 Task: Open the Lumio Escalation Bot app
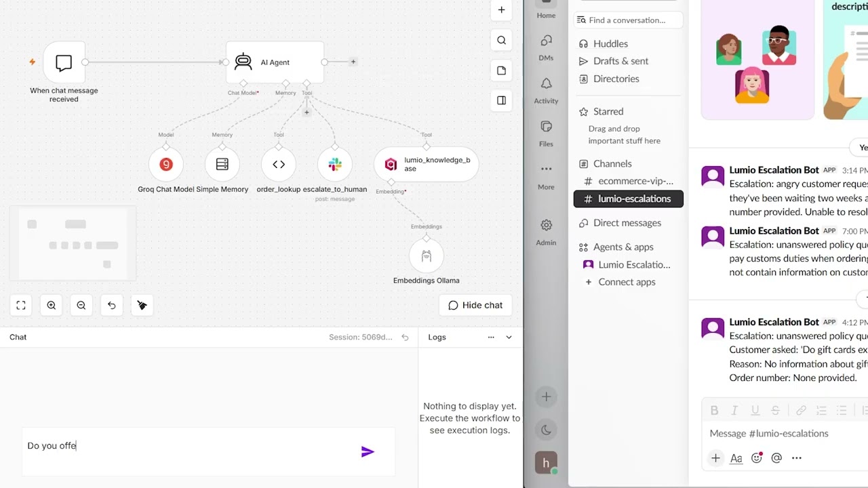click(x=629, y=264)
